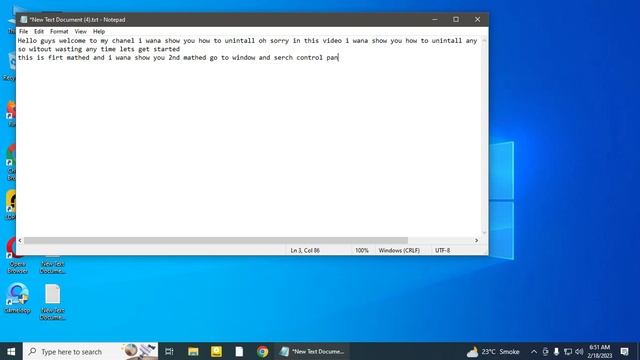Open the notification center icon
This screenshot has height=360, width=640.
click(624, 351)
